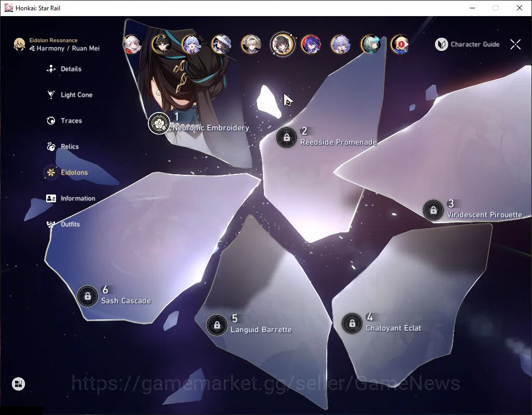The image size is (532, 415).
Task: Click lock icon of Languid Barrette
Action: [217, 325]
